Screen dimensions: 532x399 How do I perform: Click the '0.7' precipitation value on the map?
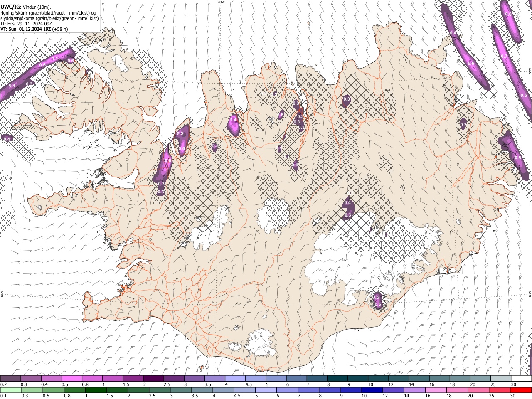(x=504, y=56)
